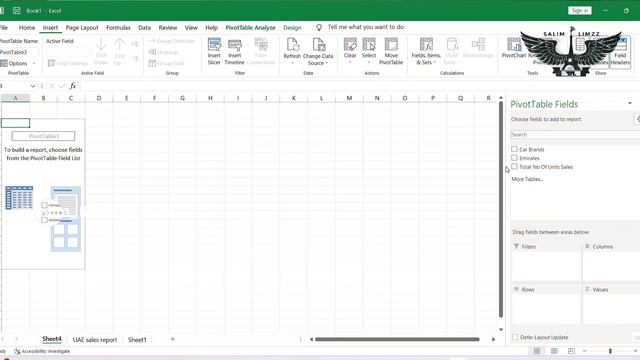Open the Home ribbon tab

27,28
